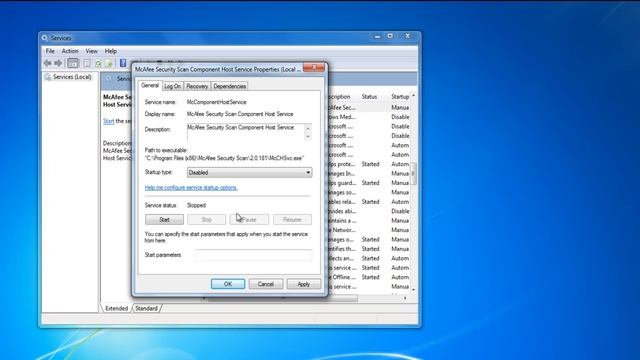The image size is (640, 360).
Task: Click the greyed Resume button
Action: (x=292, y=220)
